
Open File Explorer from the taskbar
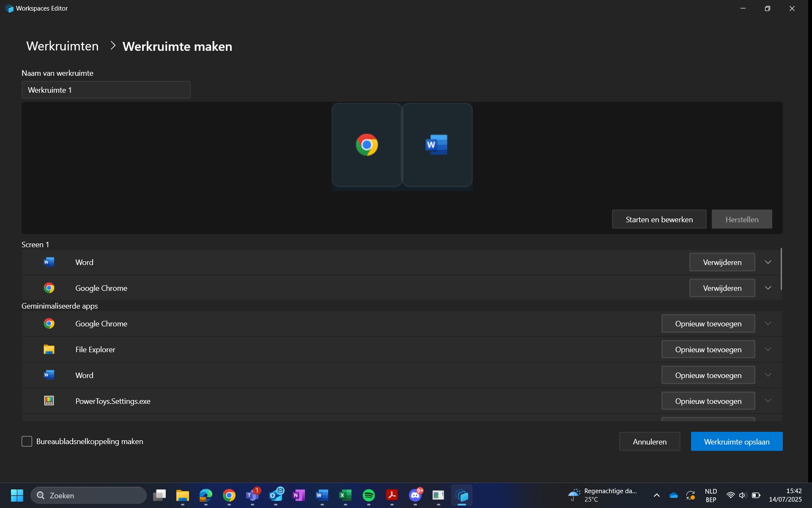click(x=183, y=495)
